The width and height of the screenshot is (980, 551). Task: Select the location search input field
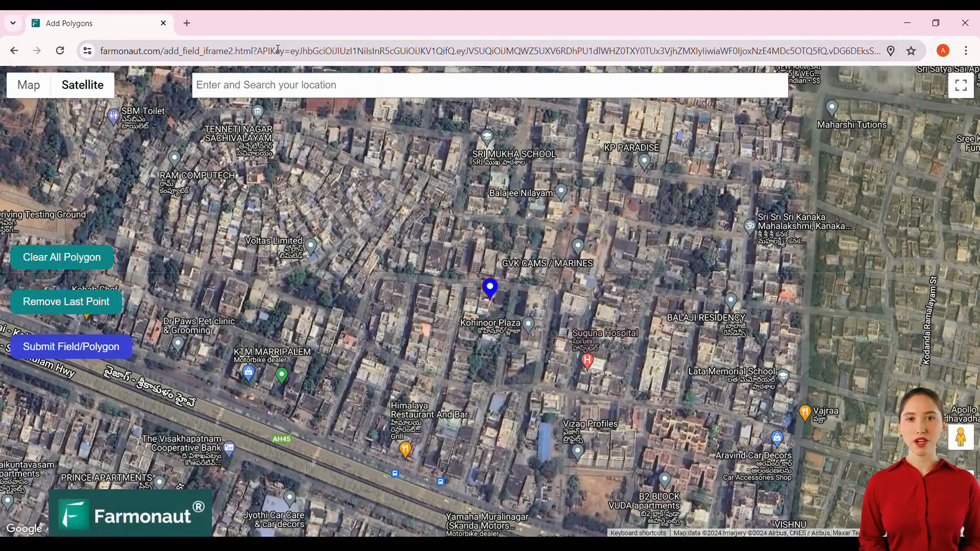point(490,85)
